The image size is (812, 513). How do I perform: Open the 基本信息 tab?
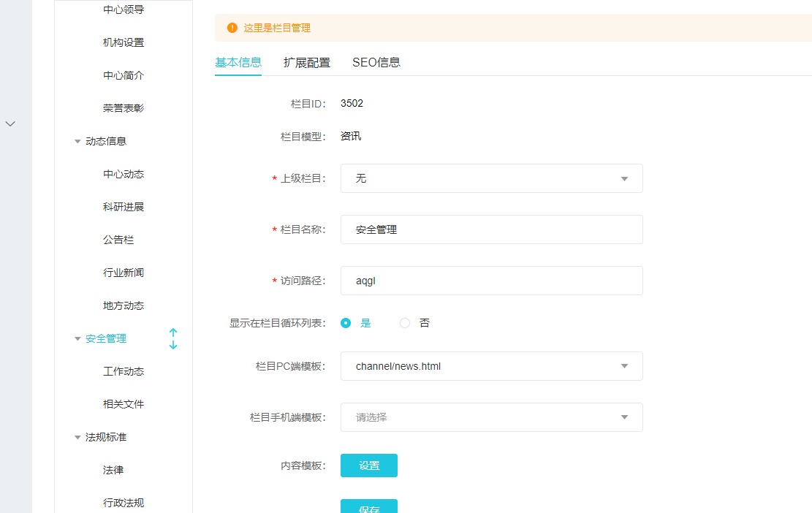238,62
